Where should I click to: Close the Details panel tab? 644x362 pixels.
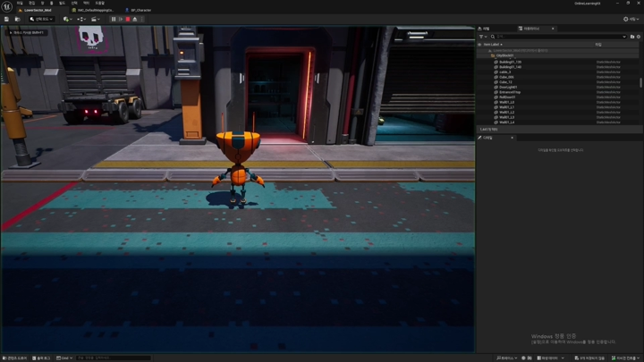pos(513,138)
